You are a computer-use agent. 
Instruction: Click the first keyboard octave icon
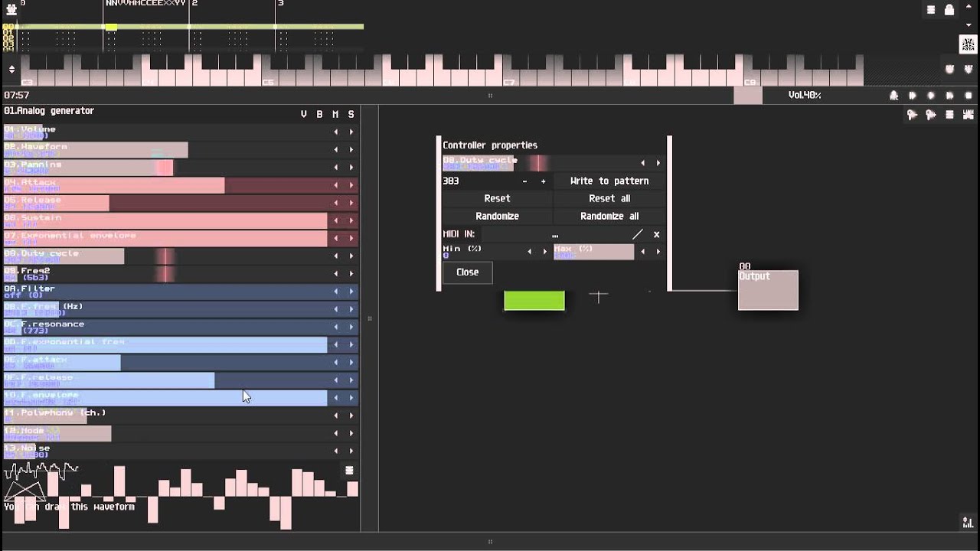coord(950,70)
